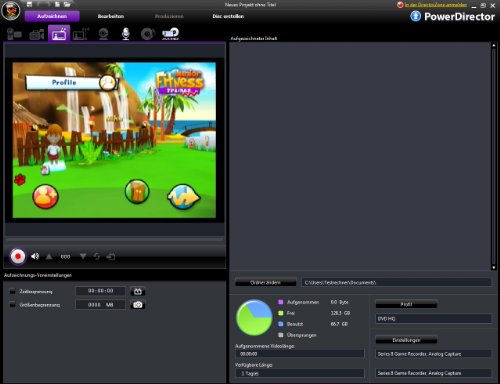
Task: Select the CD audio capture icon
Action: pyautogui.click(x=148, y=34)
